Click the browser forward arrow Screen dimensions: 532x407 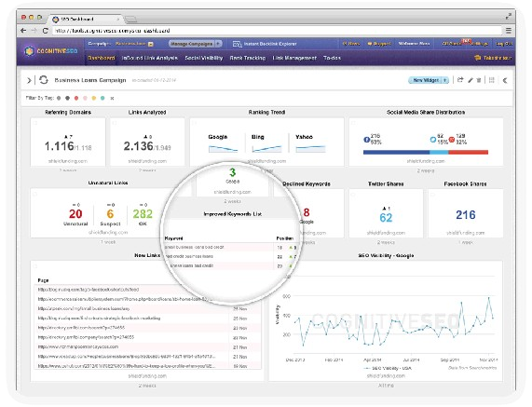[34, 31]
